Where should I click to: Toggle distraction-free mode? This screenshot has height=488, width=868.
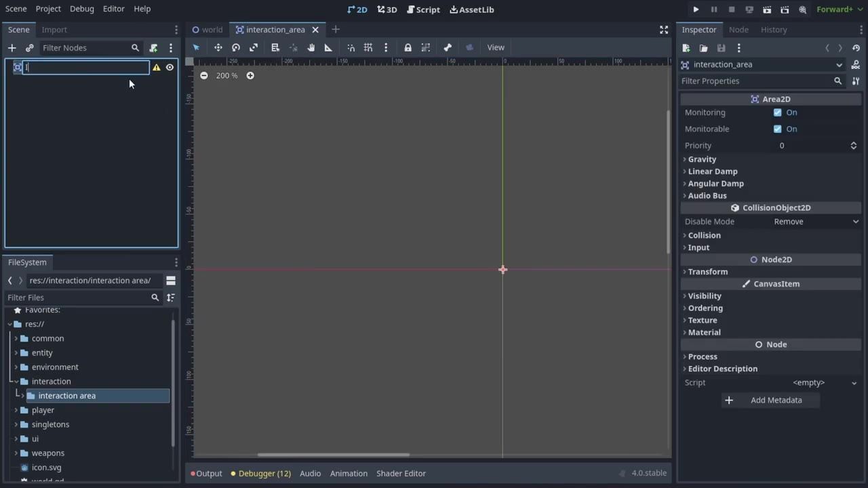[x=664, y=30]
